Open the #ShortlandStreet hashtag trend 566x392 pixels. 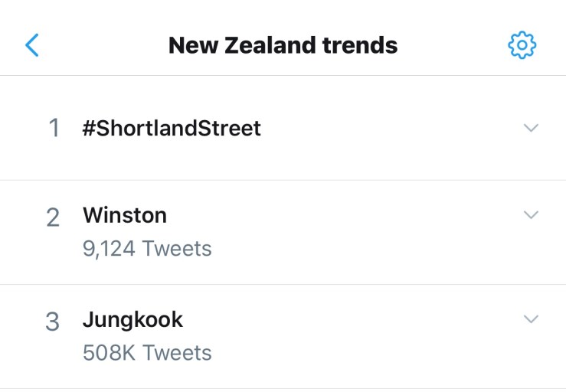[x=172, y=128]
